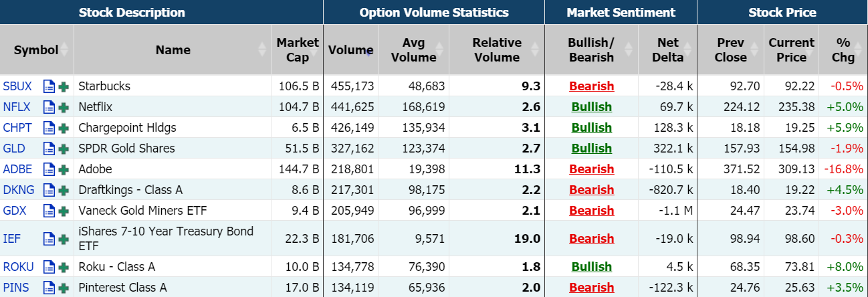868x297 pixels.
Task: Sort by % Chg column header
Action: (x=843, y=50)
